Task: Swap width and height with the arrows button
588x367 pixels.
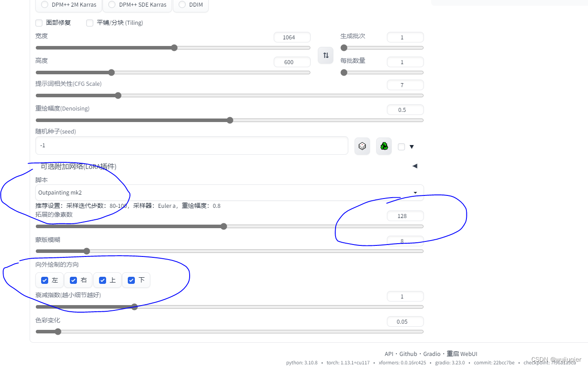Action: tap(325, 55)
